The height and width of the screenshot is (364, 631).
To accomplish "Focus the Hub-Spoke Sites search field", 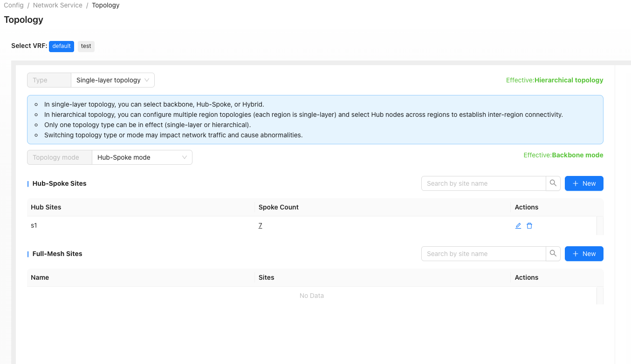I will (x=484, y=183).
